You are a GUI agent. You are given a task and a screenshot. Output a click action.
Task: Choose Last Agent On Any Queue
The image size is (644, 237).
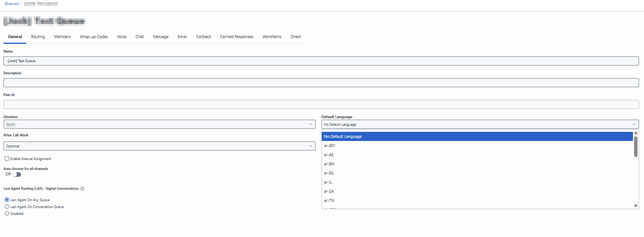[7, 200]
